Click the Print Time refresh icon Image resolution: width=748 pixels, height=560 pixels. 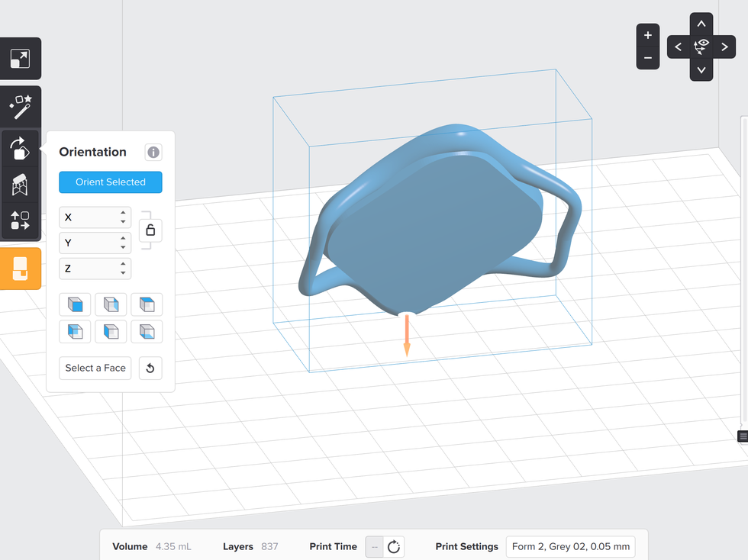tap(395, 546)
